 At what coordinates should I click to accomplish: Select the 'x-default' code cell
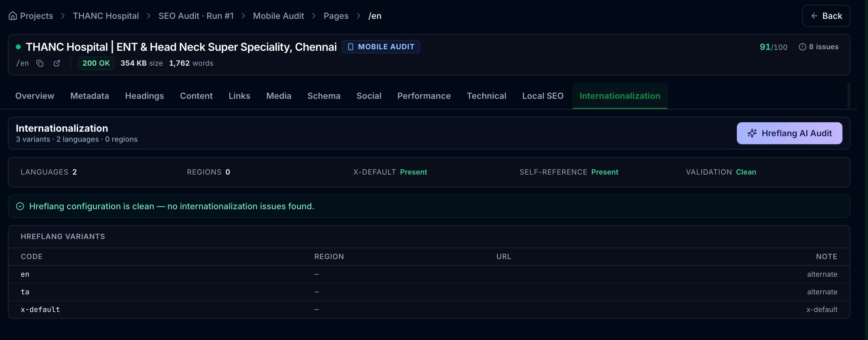point(40,309)
